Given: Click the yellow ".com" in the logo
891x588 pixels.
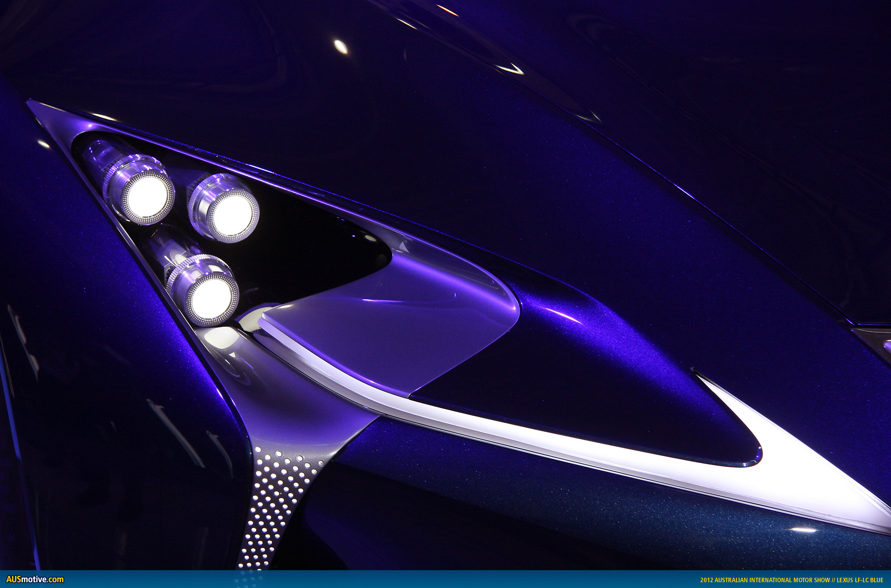Looking at the screenshot, I should coord(56,580).
